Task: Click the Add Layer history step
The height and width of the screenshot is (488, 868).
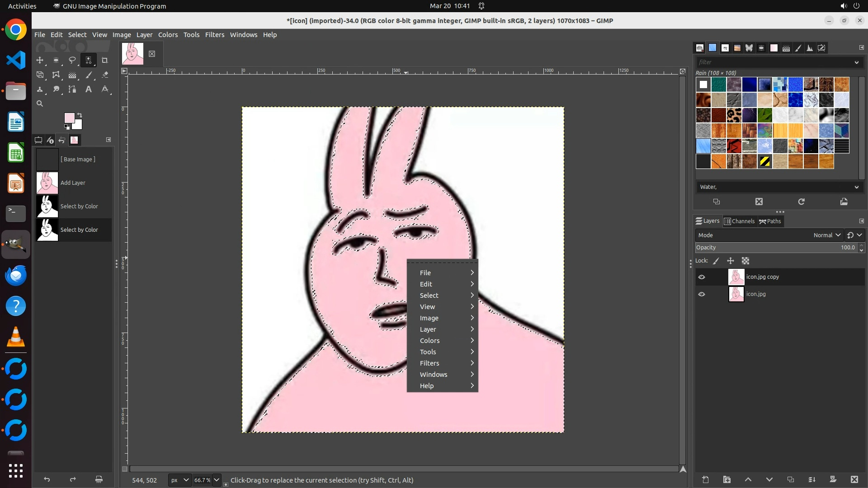Action: pos(73,183)
